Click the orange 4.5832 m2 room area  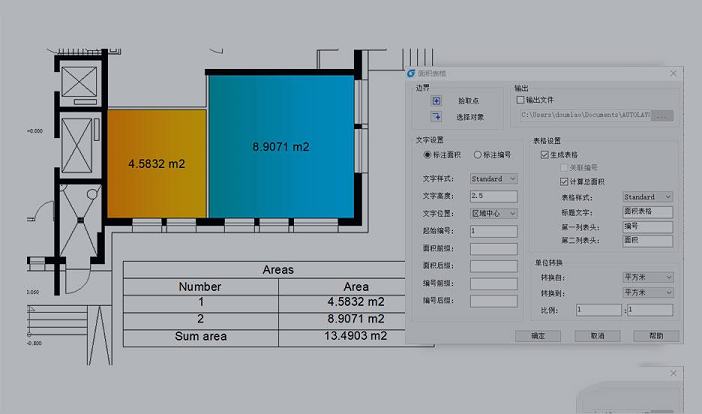point(156,163)
